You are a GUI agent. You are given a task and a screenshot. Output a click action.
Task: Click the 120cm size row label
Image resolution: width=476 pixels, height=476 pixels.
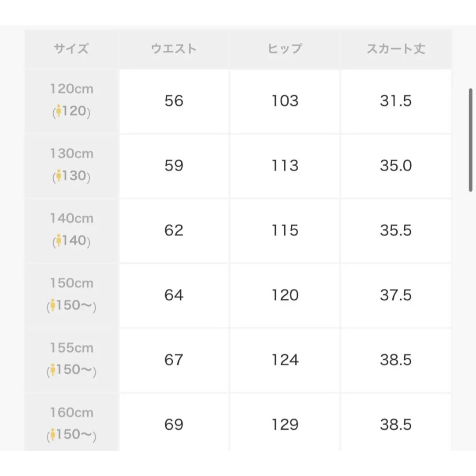click(x=72, y=101)
